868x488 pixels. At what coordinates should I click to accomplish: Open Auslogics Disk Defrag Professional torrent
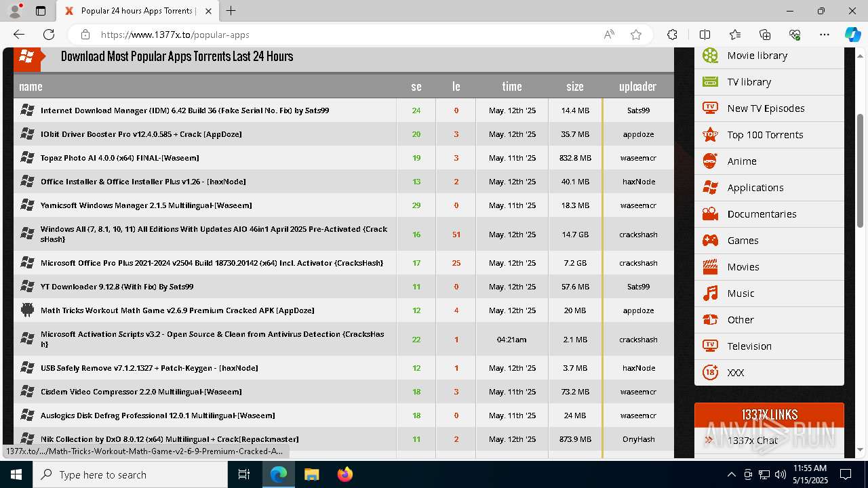pos(158,415)
